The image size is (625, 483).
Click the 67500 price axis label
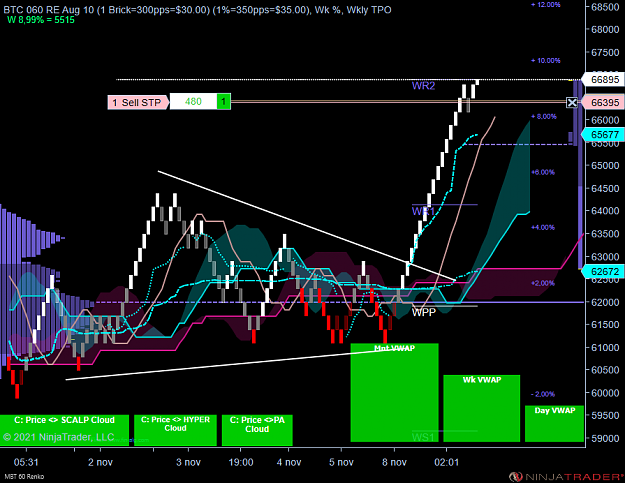point(605,52)
